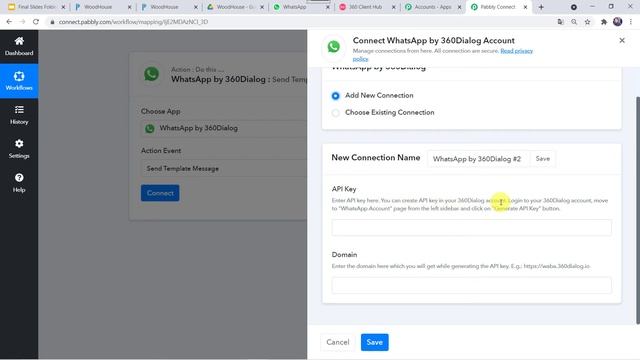The height and width of the screenshot is (360, 640).
Task: Click the blue Save button at bottom
Action: coord(374,342)
